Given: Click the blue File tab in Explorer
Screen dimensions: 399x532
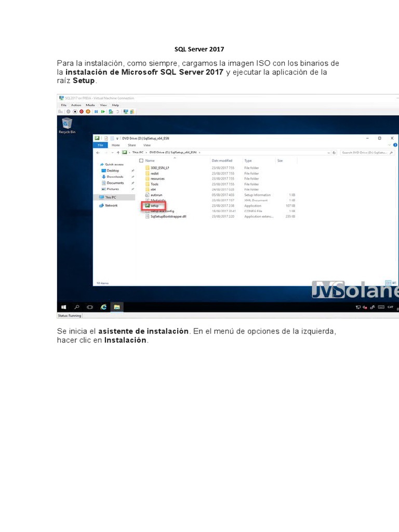Looking at the screenshot, I should tap(100, 145).
